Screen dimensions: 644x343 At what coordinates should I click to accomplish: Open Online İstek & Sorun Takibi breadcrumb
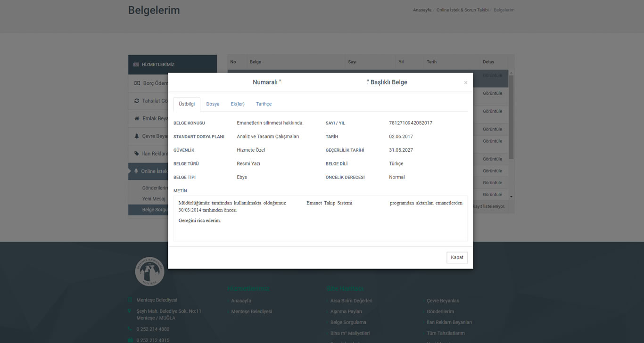[x=462, y=10]
